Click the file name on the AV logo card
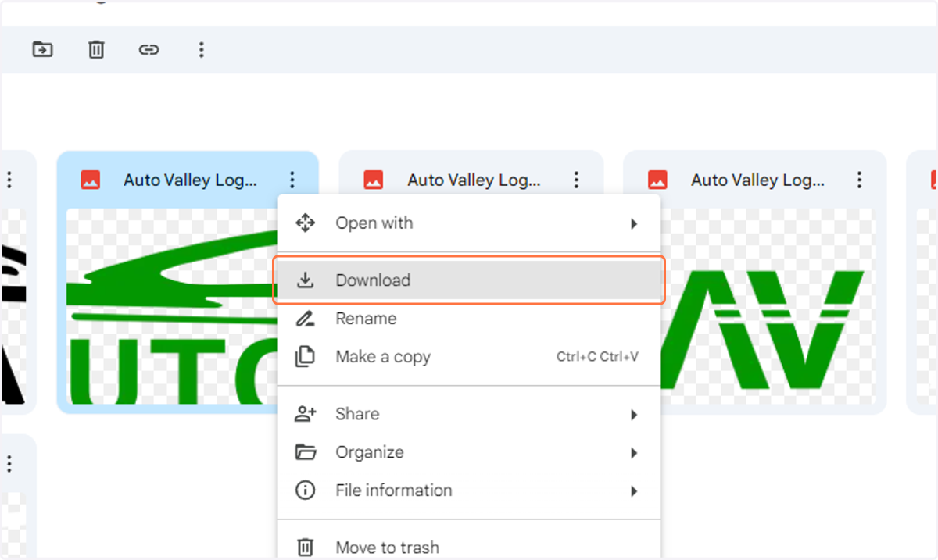The height and width of the screenshot is (560, 938). tap(757, 180)
